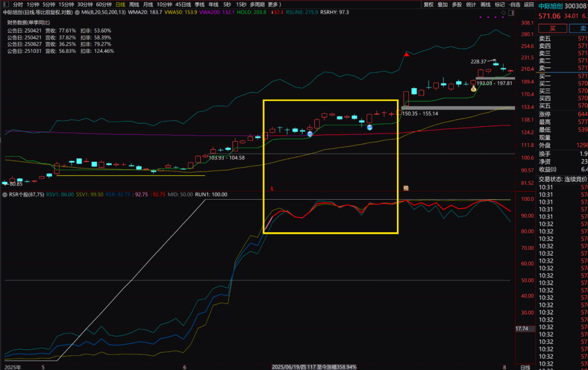
Task: Click the panel layout icon before 分时
Action: pyautogui.click(x=5, y=4)
